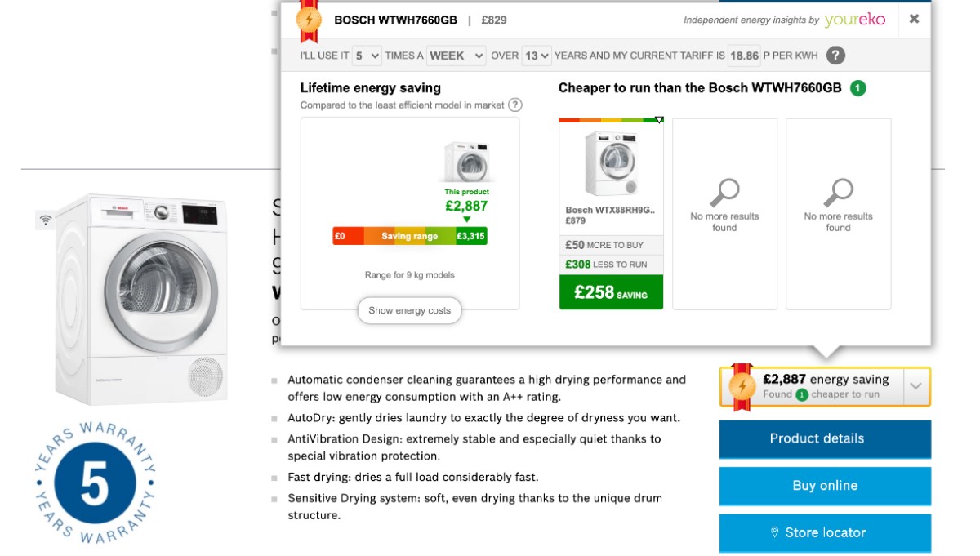Click the energy award ribbon badge in popup header
This screenshot has width=980, height=556.
pos(309,20)
